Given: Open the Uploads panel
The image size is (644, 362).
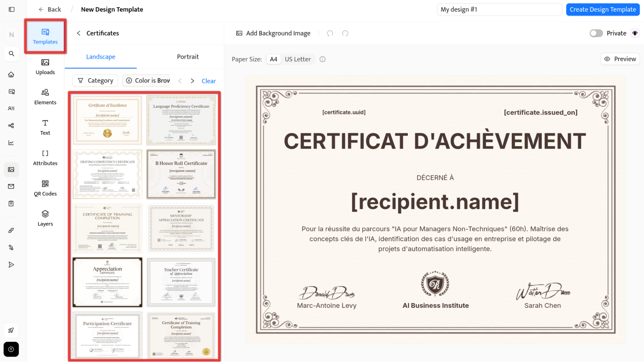Looking at the screenshot, I should [45, 67].
